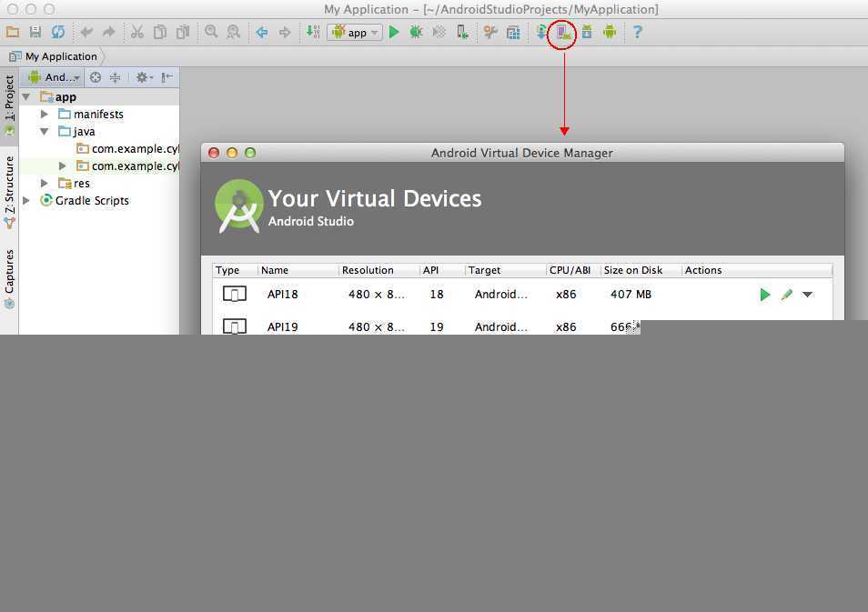
Task: Sort devices by Resolution column header
Action: (379, 270)
